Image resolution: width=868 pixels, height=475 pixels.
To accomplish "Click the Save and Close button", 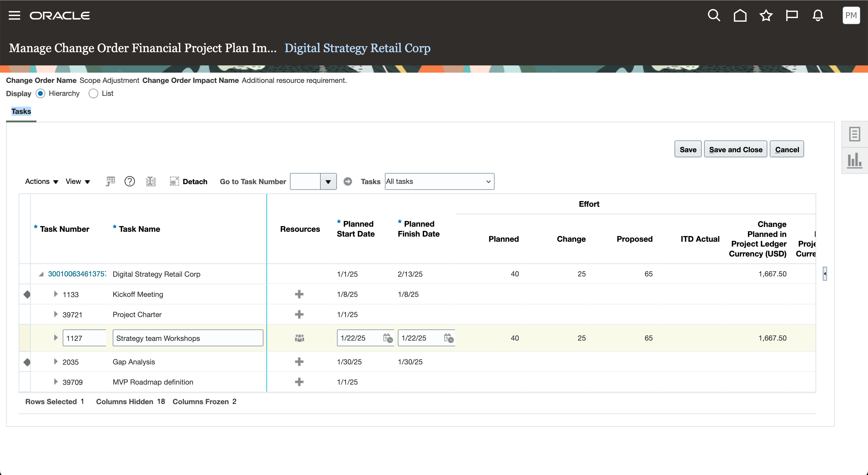I will tap(735, 149).
